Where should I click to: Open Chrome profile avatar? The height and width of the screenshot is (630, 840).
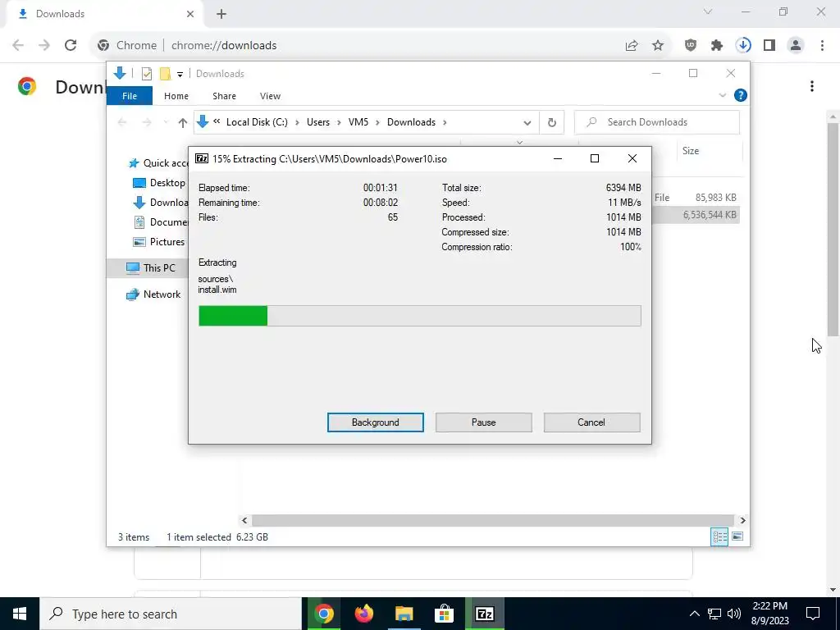click(x=796, y=46)
